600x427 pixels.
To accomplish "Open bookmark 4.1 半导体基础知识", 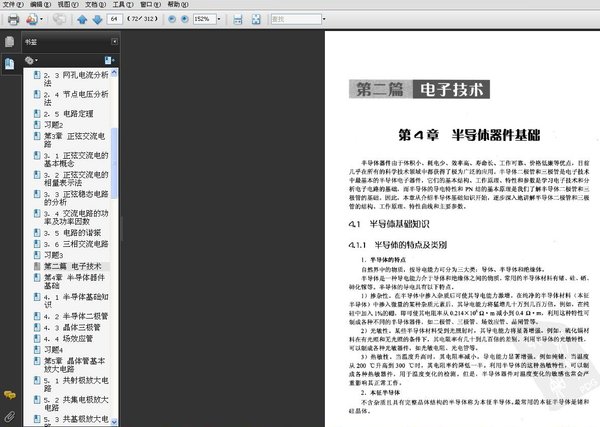I will (76, 300).
